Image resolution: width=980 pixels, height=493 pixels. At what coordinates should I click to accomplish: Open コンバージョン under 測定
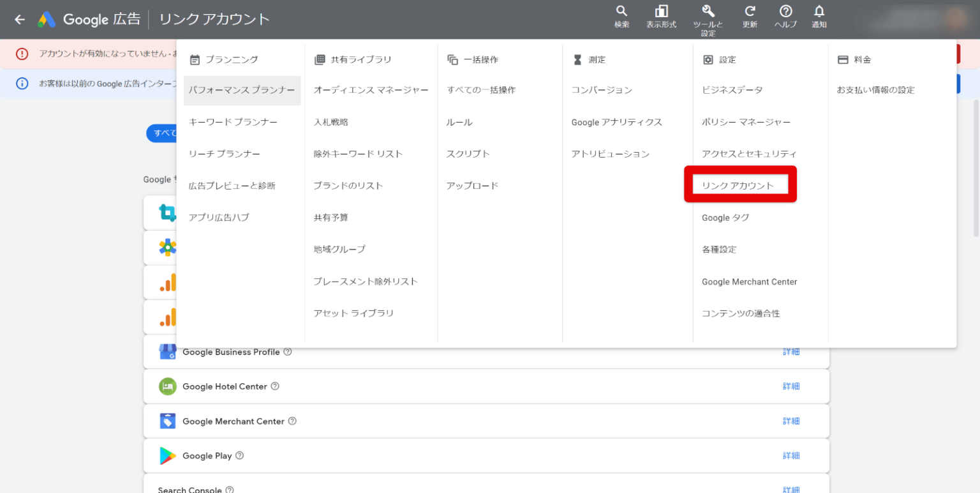tap(602, 90)
